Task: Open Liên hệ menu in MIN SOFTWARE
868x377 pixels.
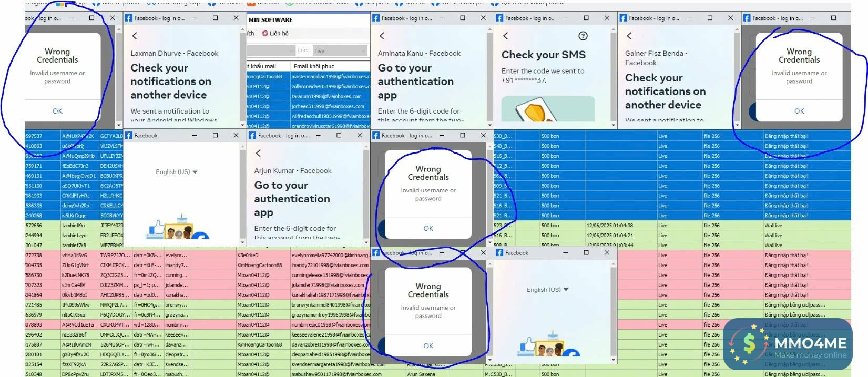Action: click(275, 33)
